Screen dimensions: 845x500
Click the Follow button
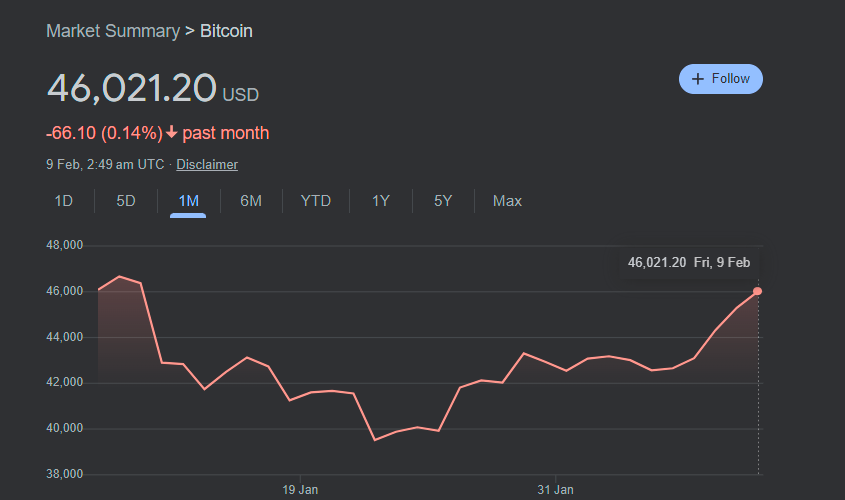click(721, 79)
